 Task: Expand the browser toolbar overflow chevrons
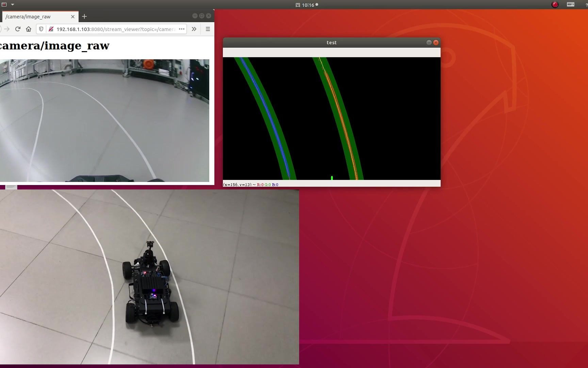click(x=194, y=29)
